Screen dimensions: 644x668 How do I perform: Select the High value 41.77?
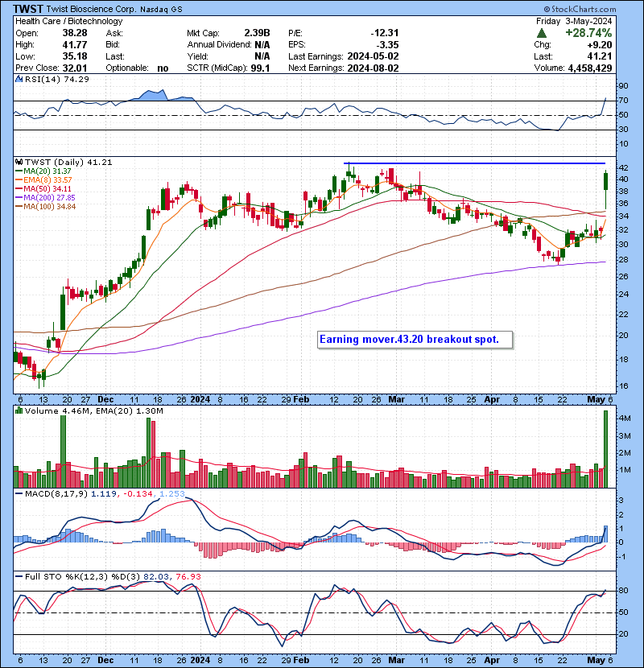point(75,45)
